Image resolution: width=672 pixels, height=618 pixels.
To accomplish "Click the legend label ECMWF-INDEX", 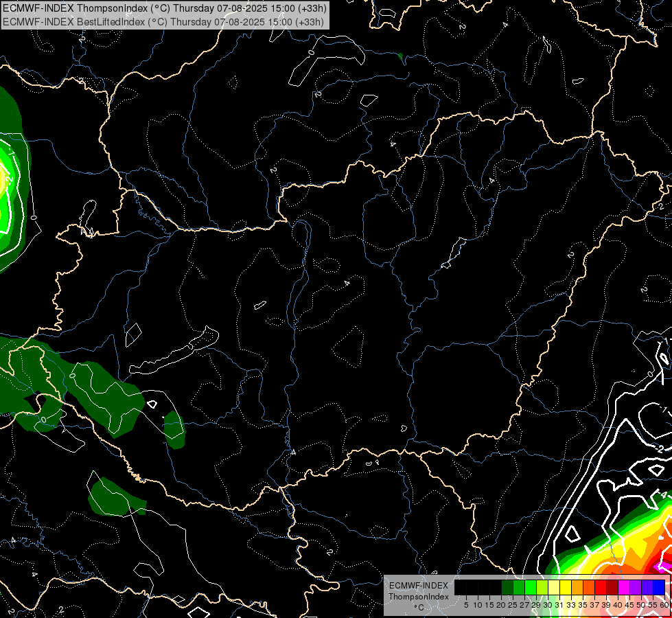I will 419,586.
